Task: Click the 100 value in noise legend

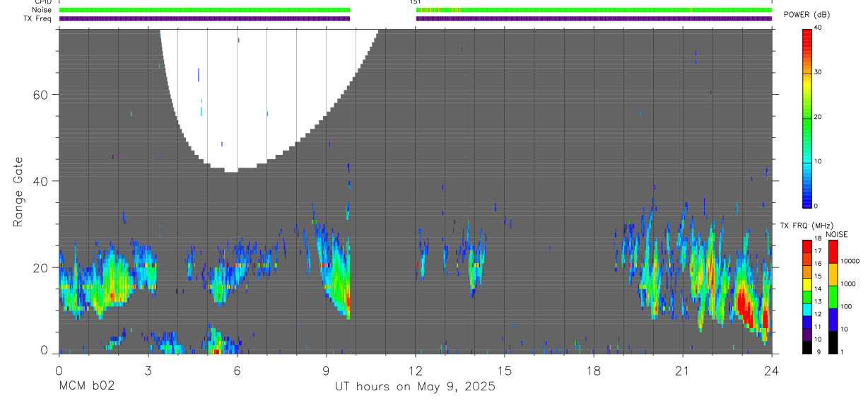Action: (x=848, y=307)
